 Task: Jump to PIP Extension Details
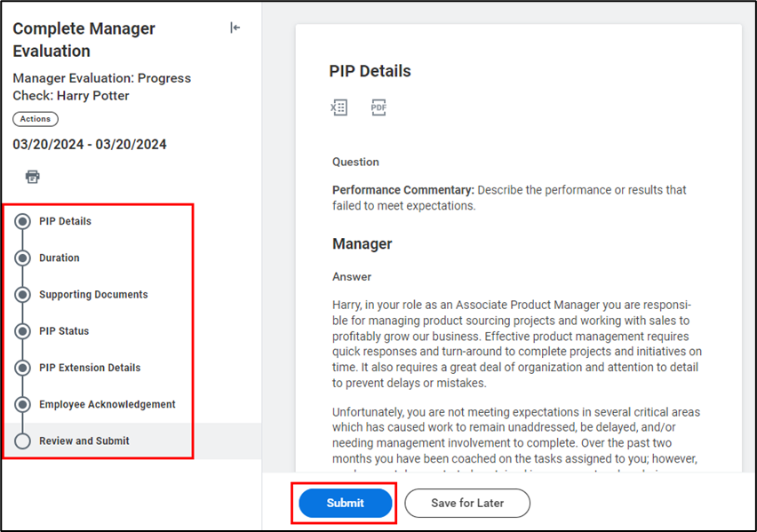[90, 368]
